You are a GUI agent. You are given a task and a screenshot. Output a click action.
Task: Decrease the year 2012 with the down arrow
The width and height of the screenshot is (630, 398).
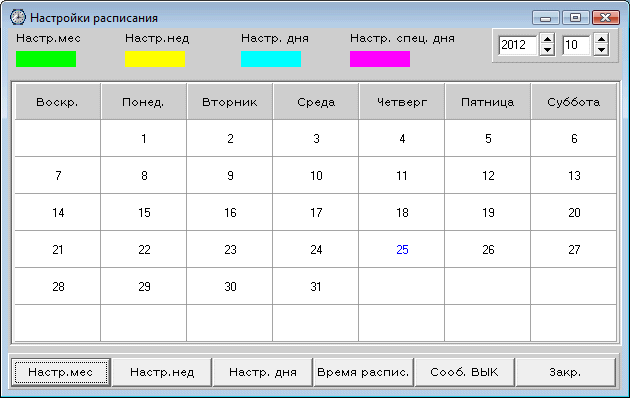(x=547, y=50)
